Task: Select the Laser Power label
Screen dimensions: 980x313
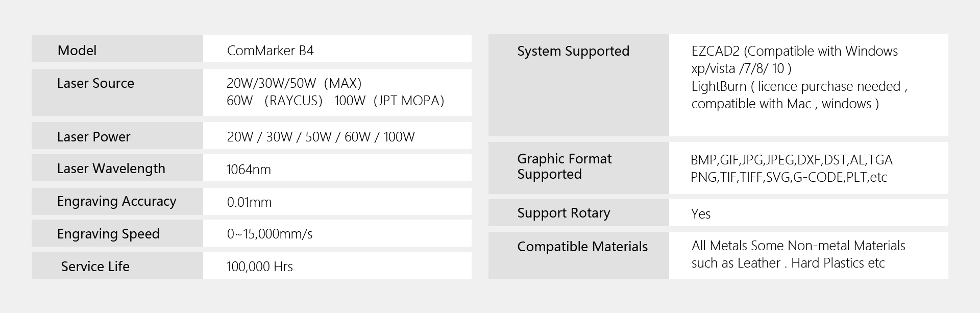Action: (x=93, y=137)
